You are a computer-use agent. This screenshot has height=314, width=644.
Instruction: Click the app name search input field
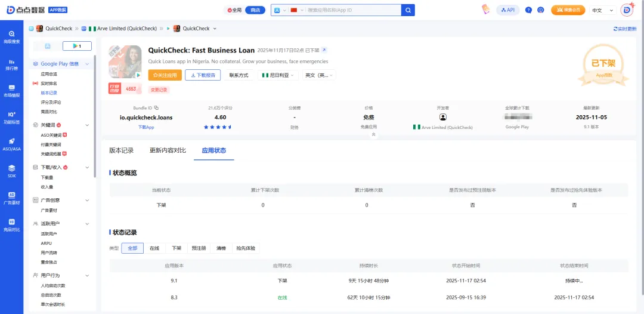pos(352,10)
